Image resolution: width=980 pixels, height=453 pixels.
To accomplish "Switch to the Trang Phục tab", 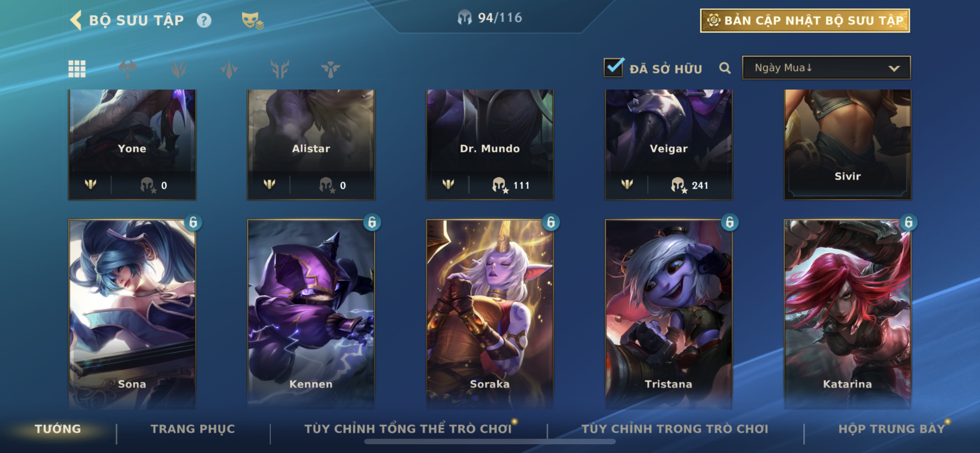I will tap(193, 429).
